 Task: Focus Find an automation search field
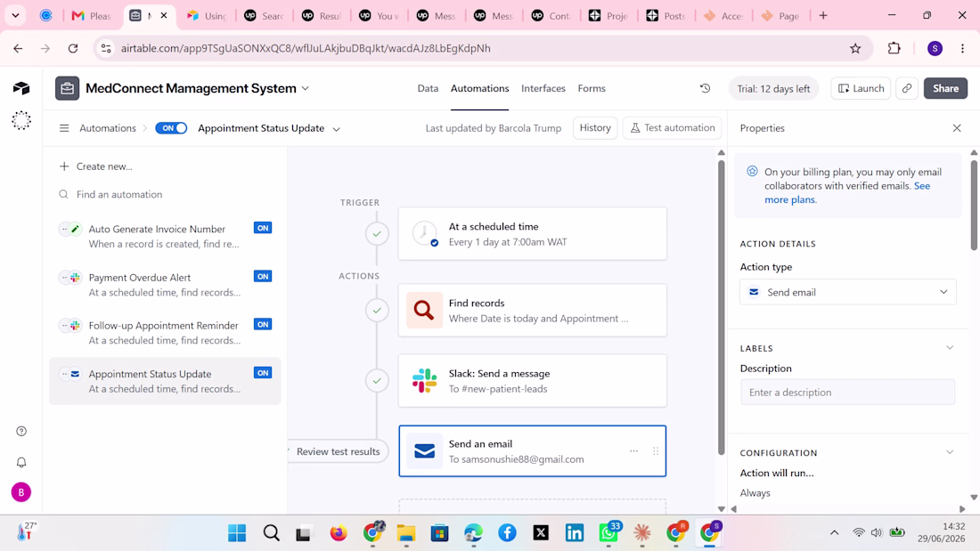[166, 194]
